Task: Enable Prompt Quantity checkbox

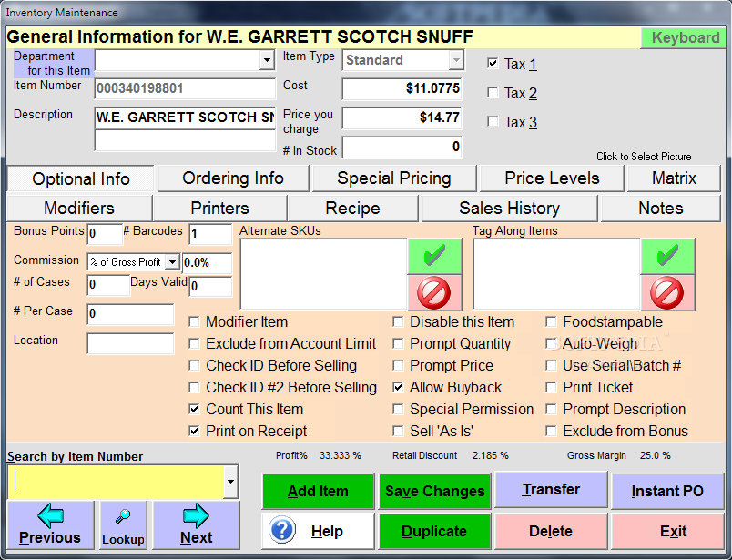Action: (398, 344)
